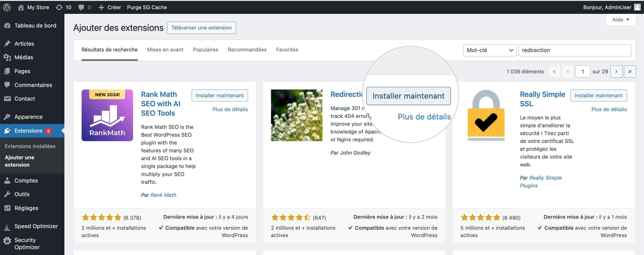Viewport: 644px width, 255px height.
Task: Click the Rank Math plugin thumbnail
Action: click(107, 115)
